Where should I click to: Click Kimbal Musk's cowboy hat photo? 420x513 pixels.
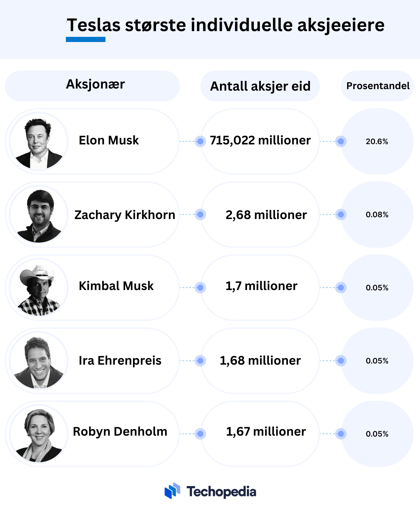coord(39,288)
